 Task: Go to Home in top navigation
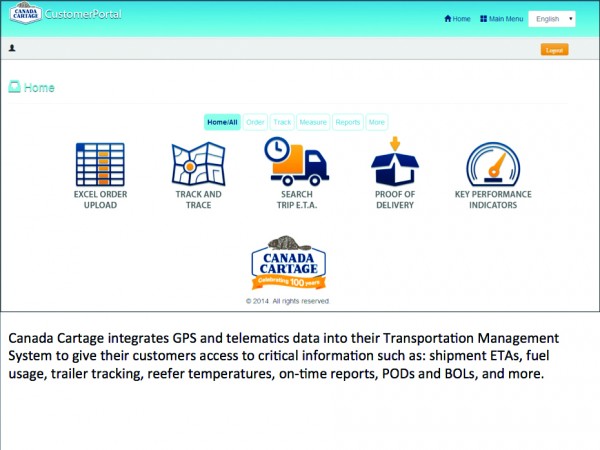click(x=457, y=19)
